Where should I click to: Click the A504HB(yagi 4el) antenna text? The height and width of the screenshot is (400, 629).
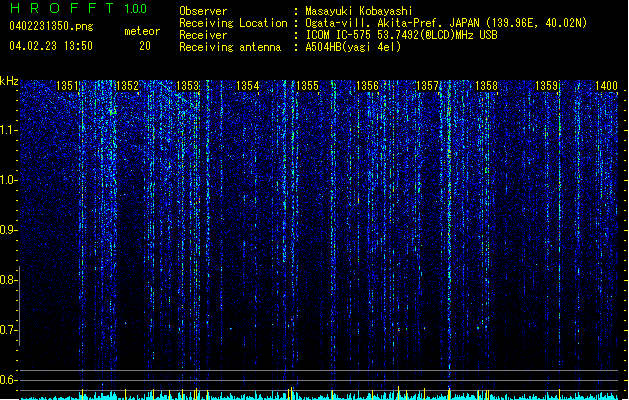[x=353, y=47]
